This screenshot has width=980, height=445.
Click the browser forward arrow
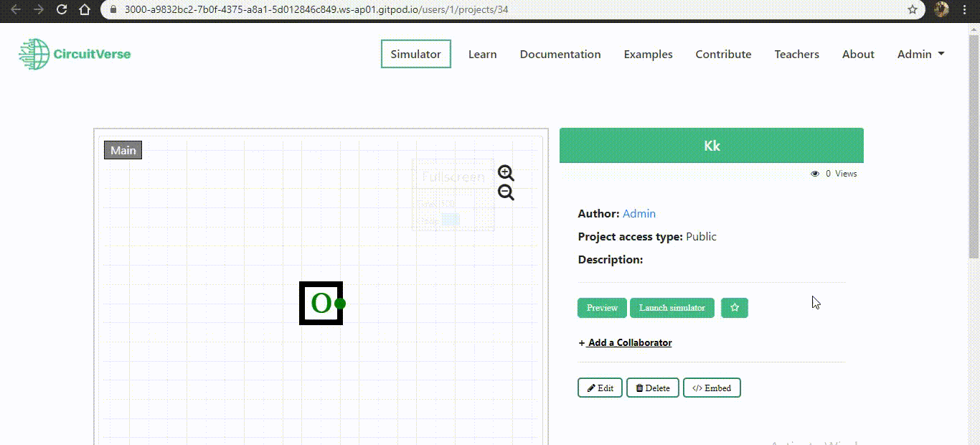[x=39, y=10]
